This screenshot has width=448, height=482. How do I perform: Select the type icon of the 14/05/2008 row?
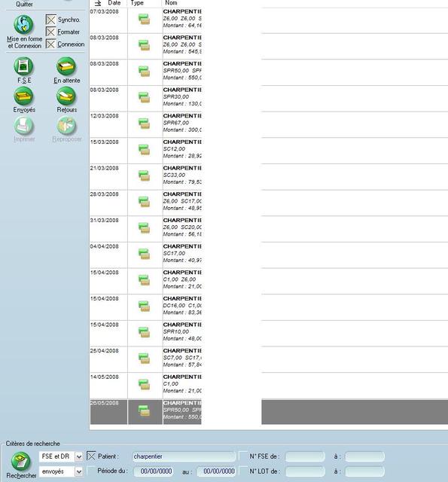tap(144, 385)
